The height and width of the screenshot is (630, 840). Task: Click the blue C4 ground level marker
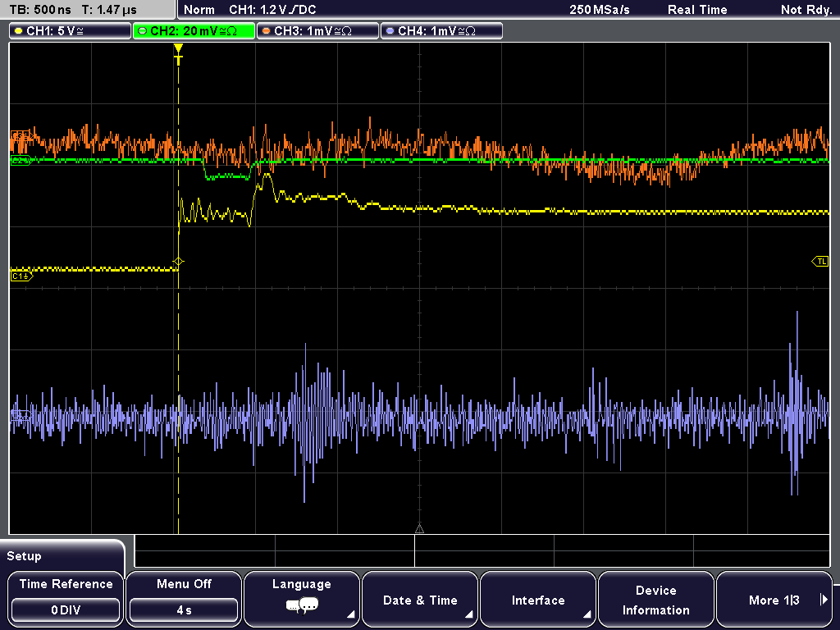(21, 416)
